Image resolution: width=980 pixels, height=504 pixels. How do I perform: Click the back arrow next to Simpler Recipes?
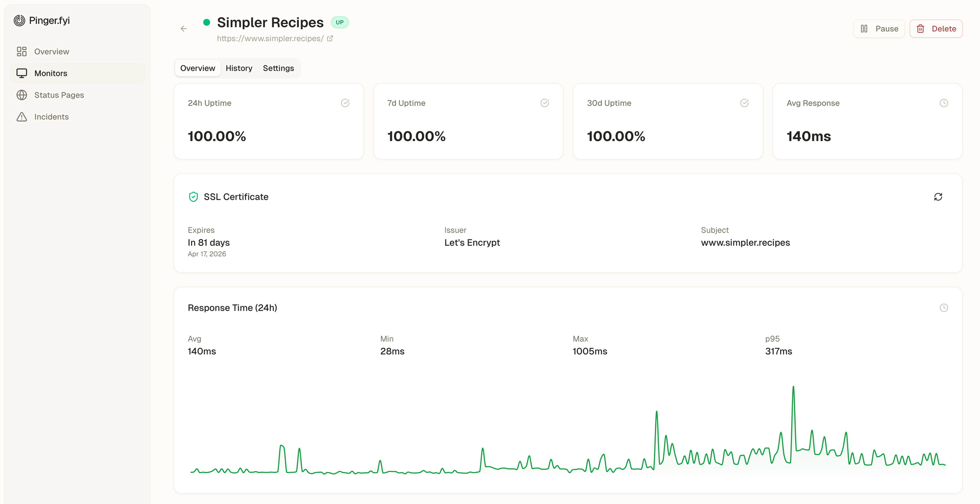184,29
